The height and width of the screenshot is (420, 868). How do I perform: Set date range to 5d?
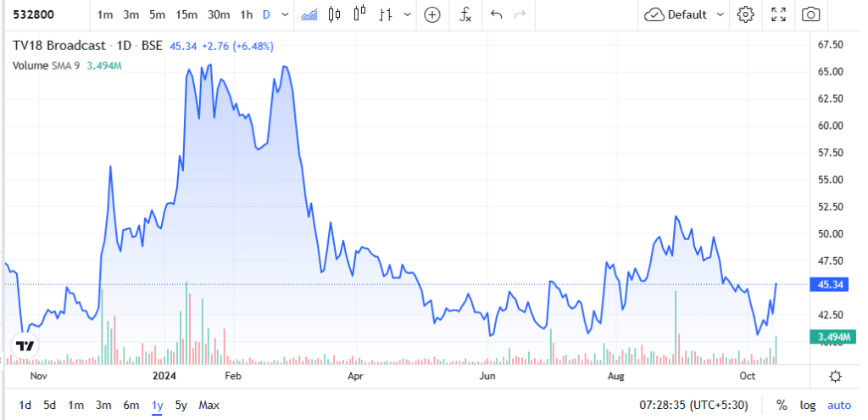pyautogui.click(x=50, y=406)
